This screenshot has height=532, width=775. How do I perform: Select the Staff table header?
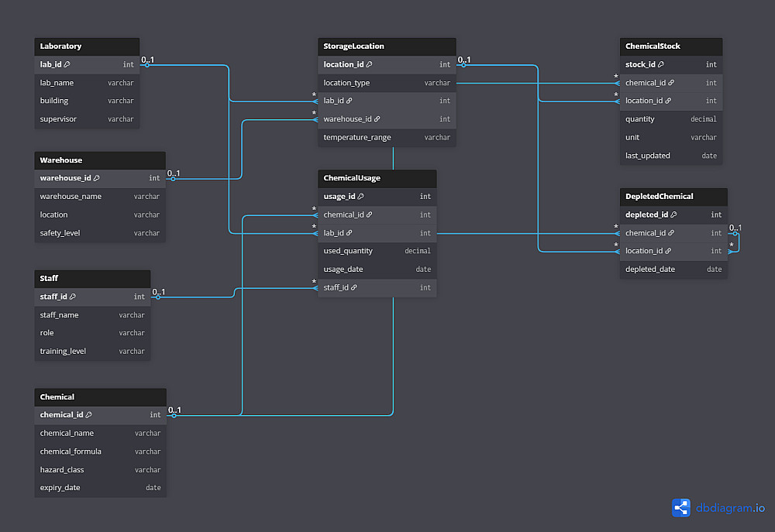coord(92,279)
